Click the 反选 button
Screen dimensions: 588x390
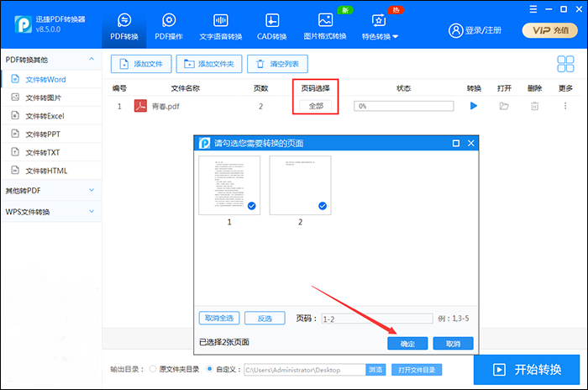coord(265,319)
